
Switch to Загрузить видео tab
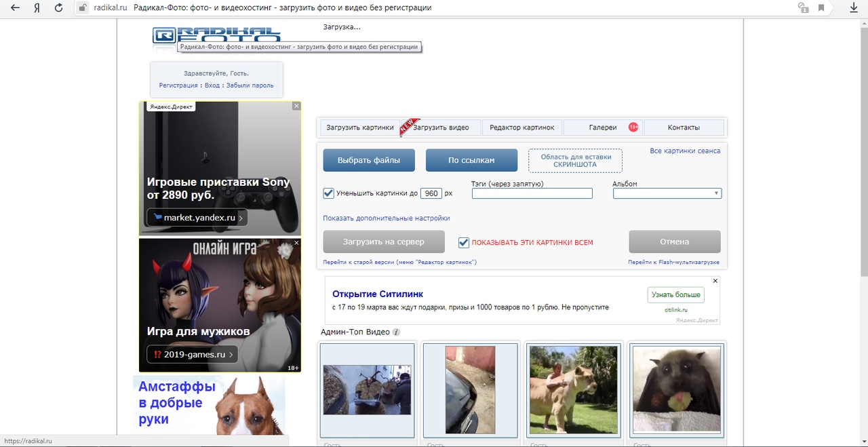[x=441, y=128]
